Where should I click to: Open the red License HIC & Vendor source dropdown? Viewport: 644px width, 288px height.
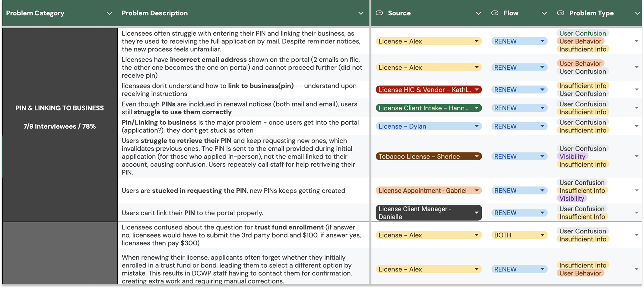(x=429, y=90)
